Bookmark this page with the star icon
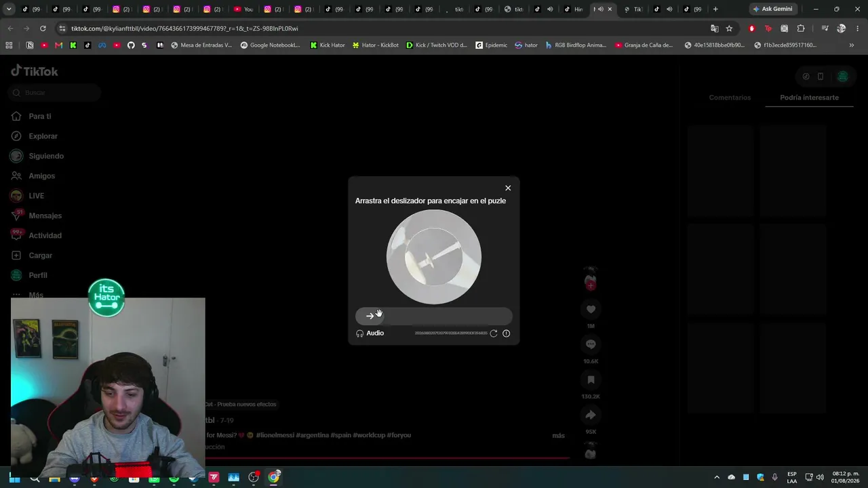868x488 pixels. click(729, 28)
